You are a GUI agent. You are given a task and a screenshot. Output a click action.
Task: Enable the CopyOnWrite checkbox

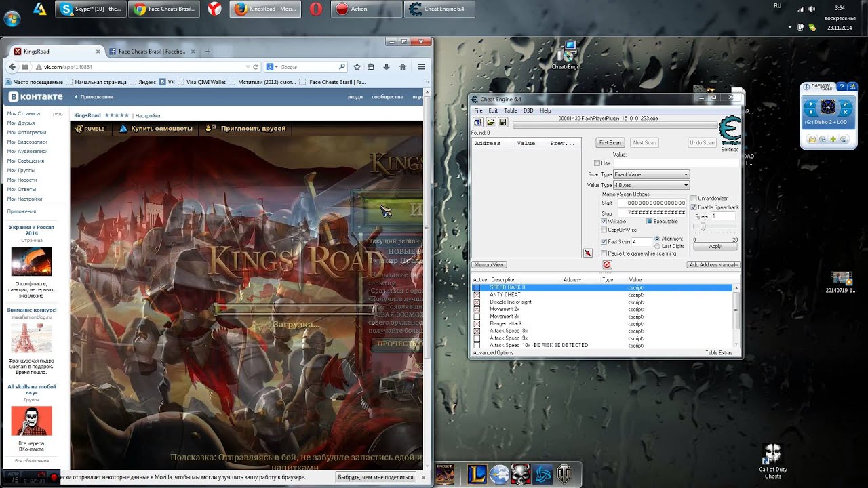tap(604, 230)
